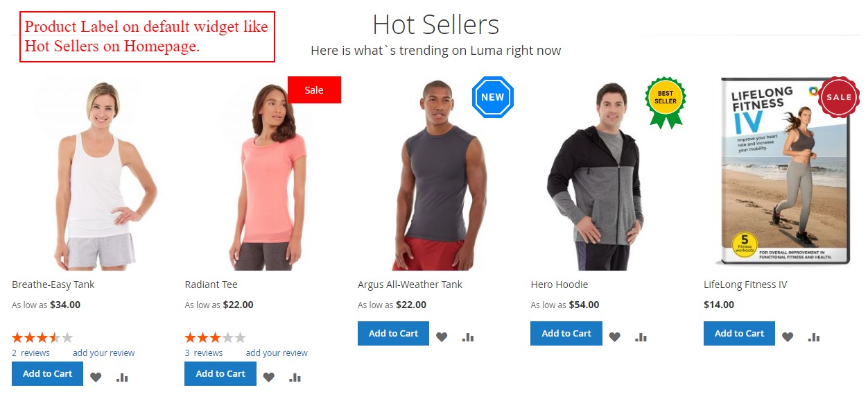Add Hero Hoodie to cart
Screen dimensions: 868x399
click(x=566, y=333)
